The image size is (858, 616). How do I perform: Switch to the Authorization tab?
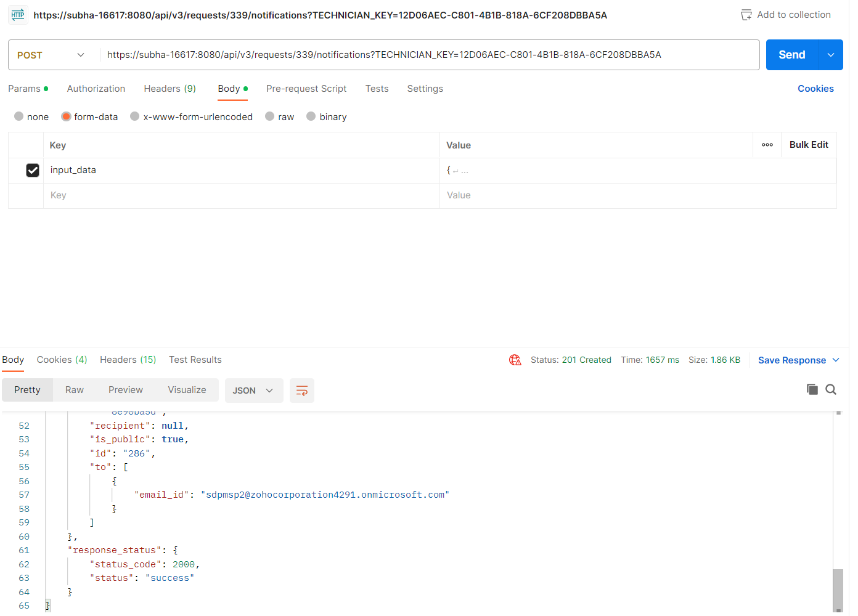click(96, 89)
